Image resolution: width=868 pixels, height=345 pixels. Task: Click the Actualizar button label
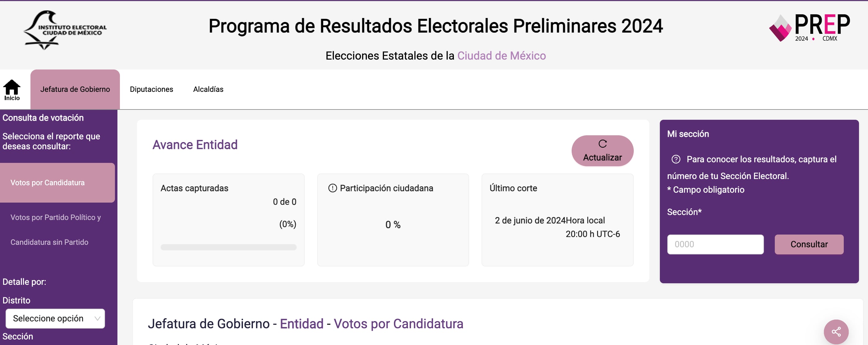click(x=602, y=158)
